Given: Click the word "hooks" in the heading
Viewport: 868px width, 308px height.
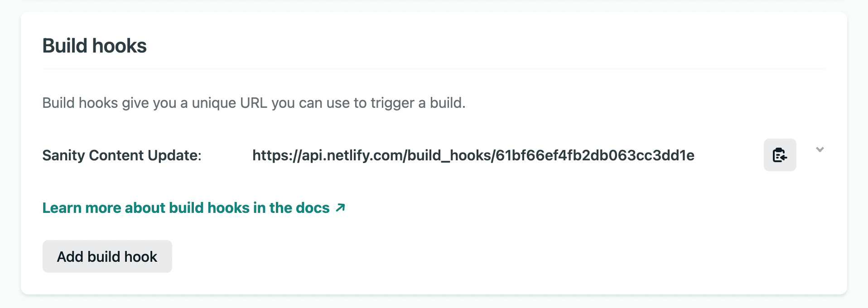Looking at the screenshot, I should 119,46.
